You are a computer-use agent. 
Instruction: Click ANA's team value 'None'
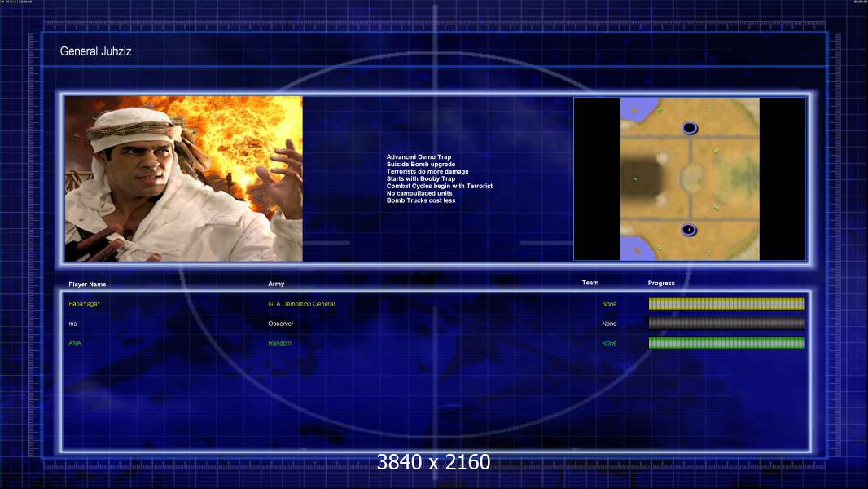[x=610, y=343]
